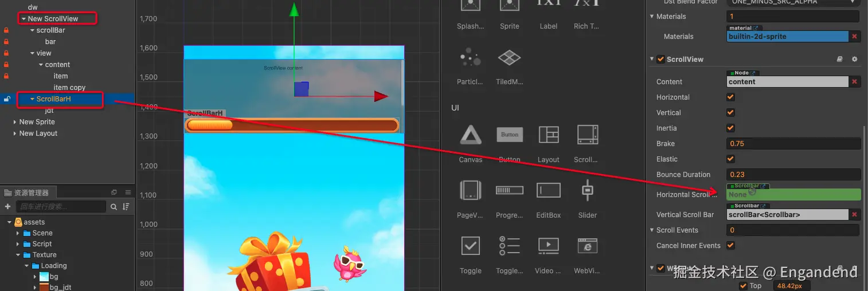Viewport: 868px width, 291px height.
Task: Collapse the Texture folder
Action: pyautogui.click(x=18, y=255)
